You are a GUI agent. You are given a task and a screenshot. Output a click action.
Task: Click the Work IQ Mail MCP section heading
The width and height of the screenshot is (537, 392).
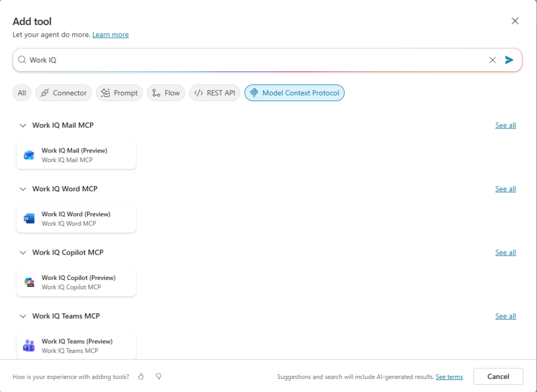point(63,125)
